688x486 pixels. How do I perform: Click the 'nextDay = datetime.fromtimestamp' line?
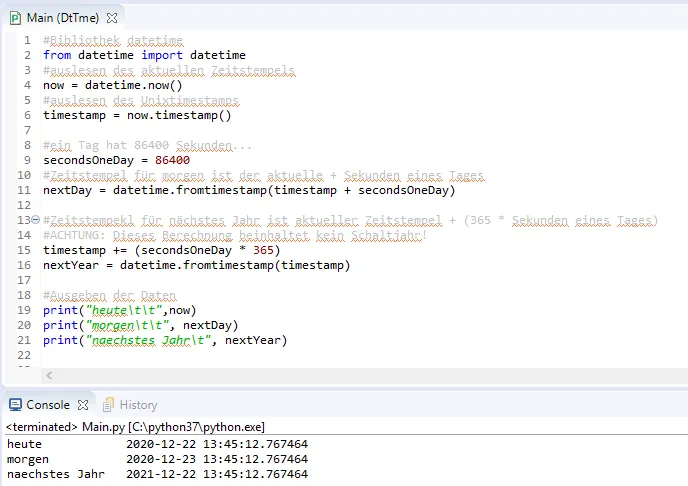point(249,190)
